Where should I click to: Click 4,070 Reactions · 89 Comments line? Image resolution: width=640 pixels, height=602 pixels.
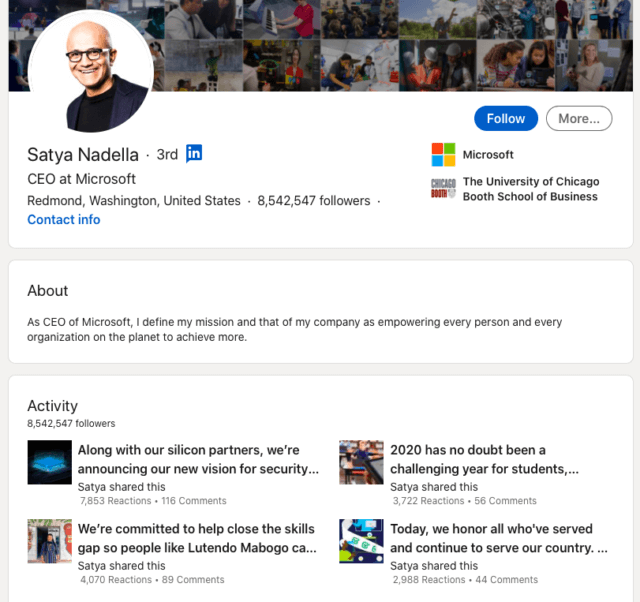pyautogui.click(x=152, y=580)
